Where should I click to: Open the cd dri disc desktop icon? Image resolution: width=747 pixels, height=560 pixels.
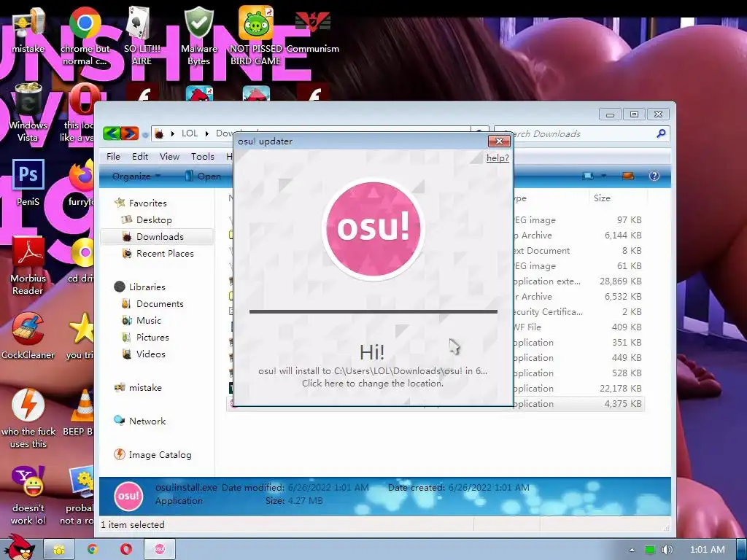pos(81,260)
